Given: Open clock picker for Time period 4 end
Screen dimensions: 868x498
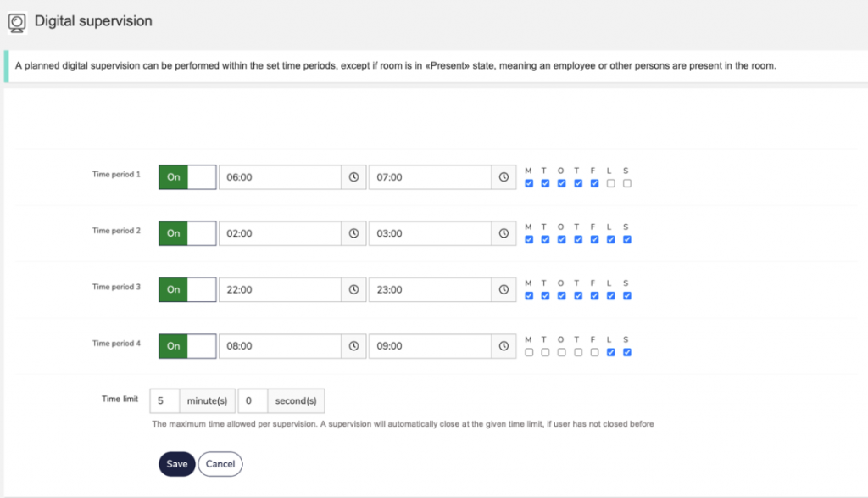Looking at the screenshot, I should coord(504,345).
